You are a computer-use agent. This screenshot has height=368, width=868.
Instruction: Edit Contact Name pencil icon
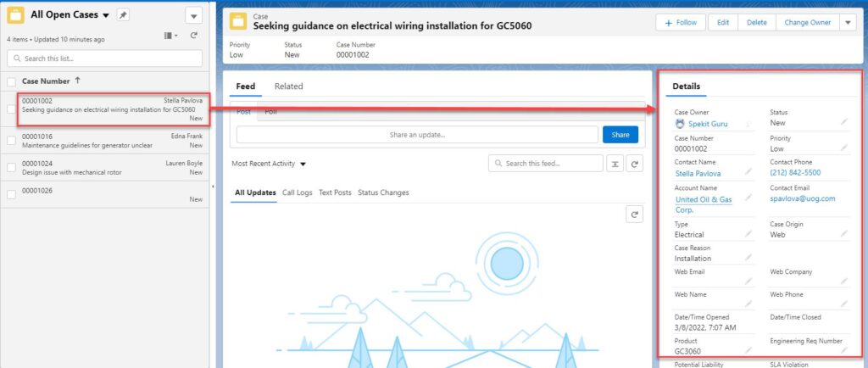click(x=748, y=171)
